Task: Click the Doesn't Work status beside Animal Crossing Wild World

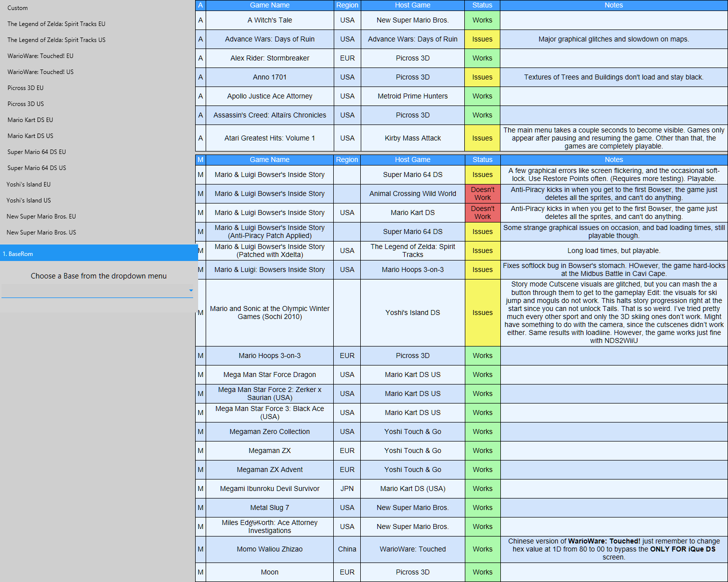Action: pos(482,194)
